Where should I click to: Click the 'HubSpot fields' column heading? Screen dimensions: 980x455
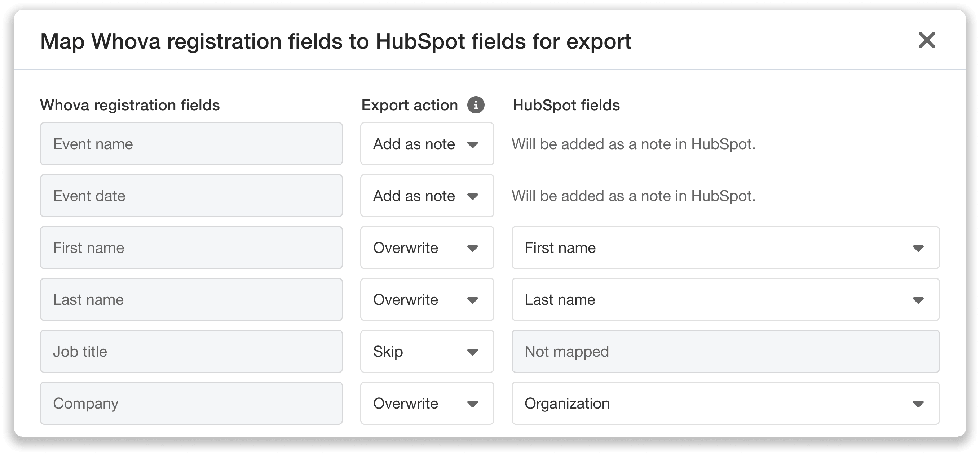pos(566,105)
